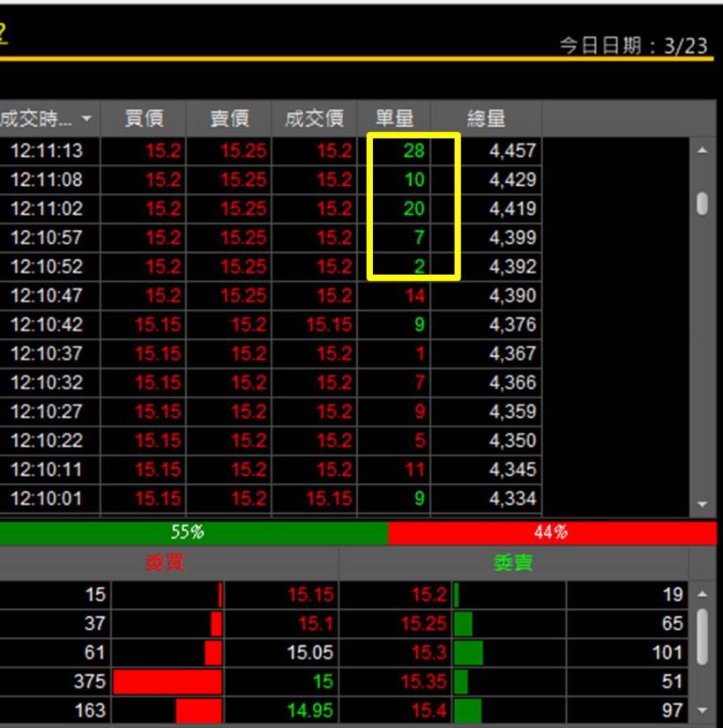Select the 12:10:32 trade row time
This screenshot has height=728, width=723.
[x=47, y=383]
